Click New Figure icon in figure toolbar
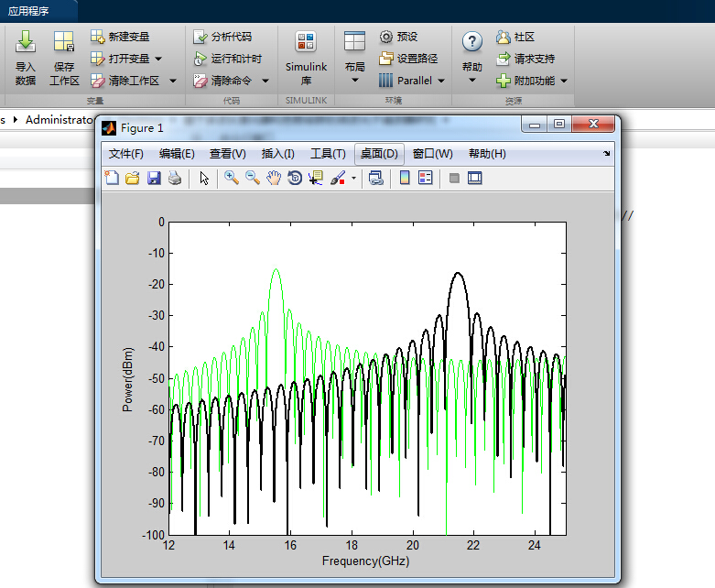The width and height of the screenshot is (715, 588). (x=112, y=178)
